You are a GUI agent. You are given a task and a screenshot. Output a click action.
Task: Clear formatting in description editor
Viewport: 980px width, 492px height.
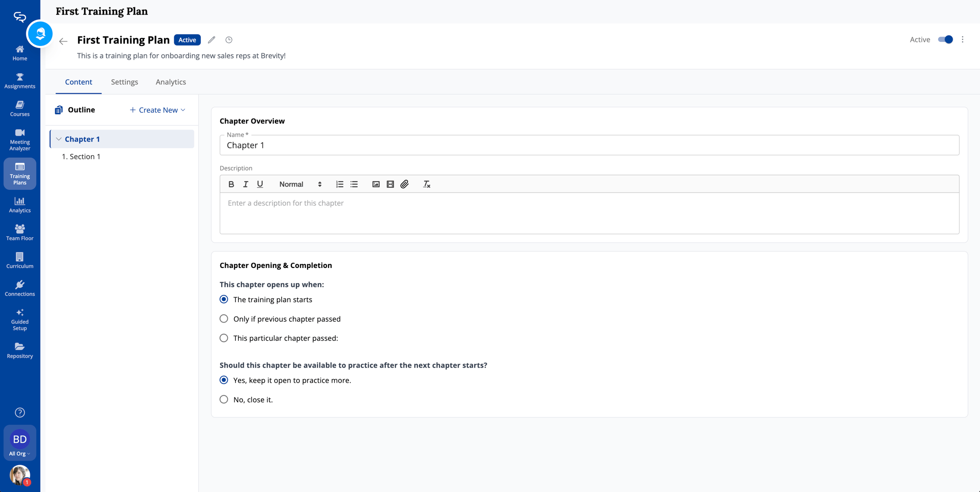(427, 184)
